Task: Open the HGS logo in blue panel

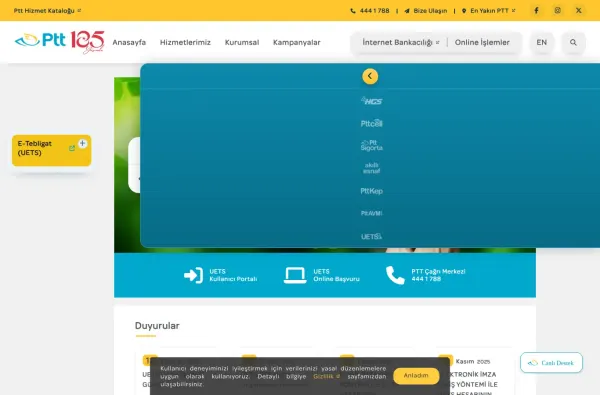Action: [x=372, y=101]
